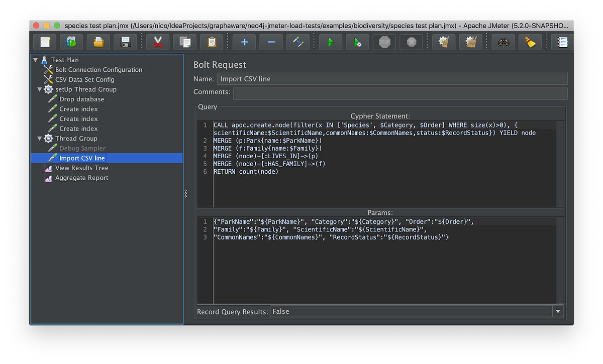Open the Templates dialog
The image size is (603, 364).
pyautogui.click(x=71, y=42)
